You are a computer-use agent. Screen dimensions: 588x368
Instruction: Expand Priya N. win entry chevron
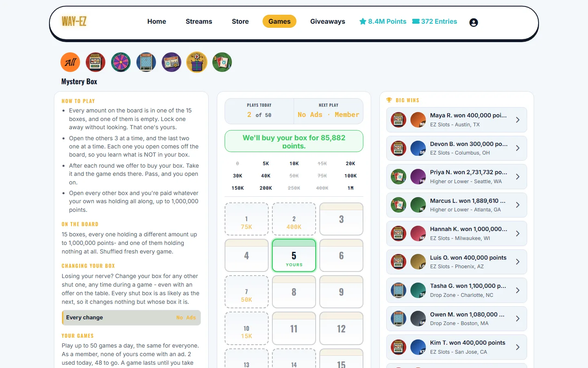(518, 177)
